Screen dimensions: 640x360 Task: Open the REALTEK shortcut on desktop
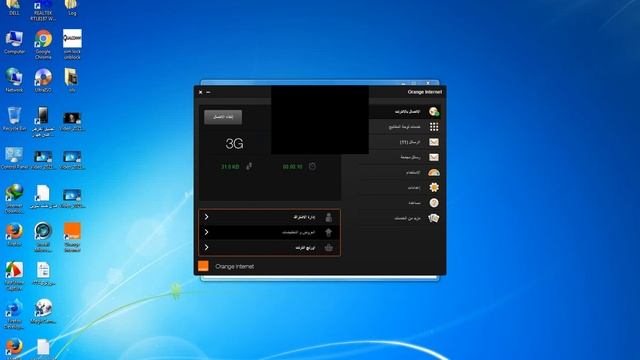click(43, 10)
